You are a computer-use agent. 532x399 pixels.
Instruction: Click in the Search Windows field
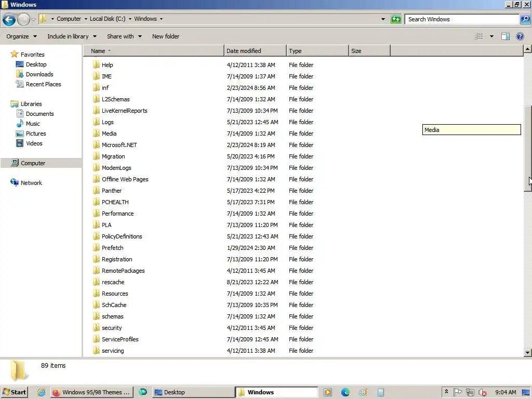click(462, 19)
